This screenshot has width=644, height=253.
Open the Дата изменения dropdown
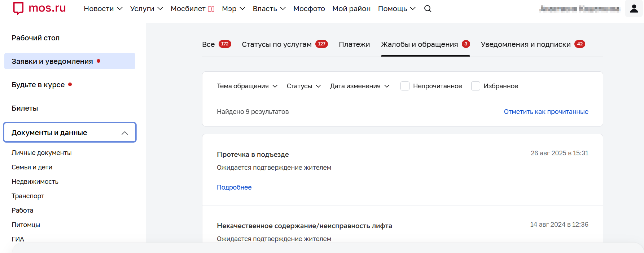[x=359, y=86]
